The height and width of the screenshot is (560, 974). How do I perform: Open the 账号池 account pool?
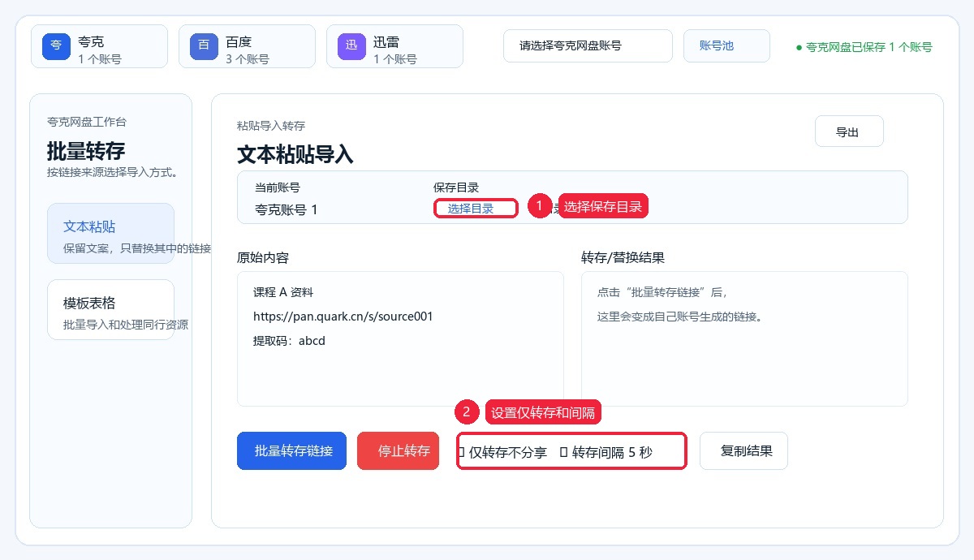click(726, 45)
